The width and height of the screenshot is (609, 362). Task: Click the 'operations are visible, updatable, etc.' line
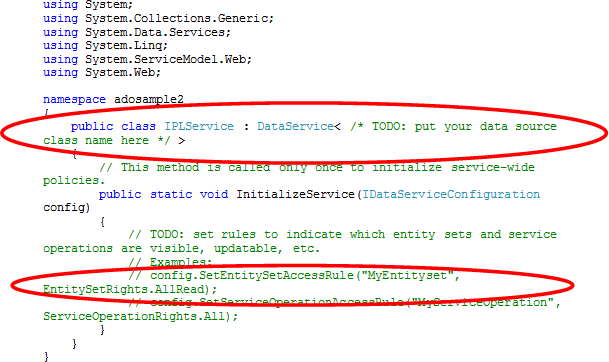(181, 249)
